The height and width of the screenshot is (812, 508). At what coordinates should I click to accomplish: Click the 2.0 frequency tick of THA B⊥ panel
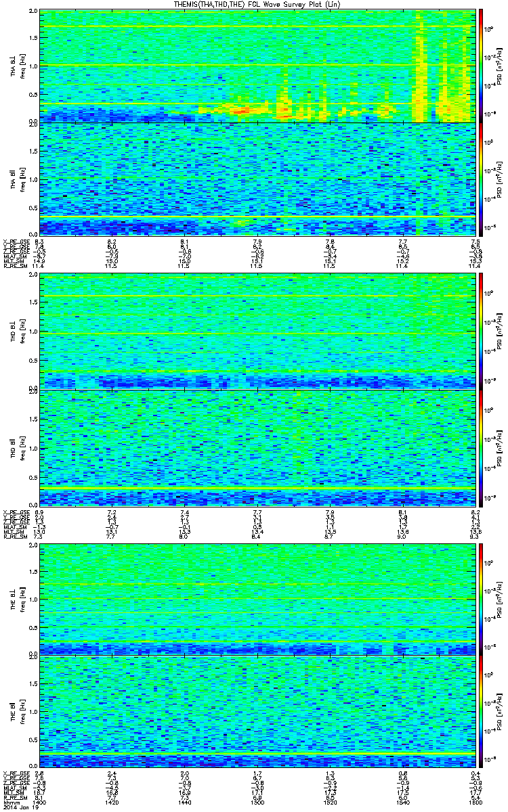coord(33,12)
